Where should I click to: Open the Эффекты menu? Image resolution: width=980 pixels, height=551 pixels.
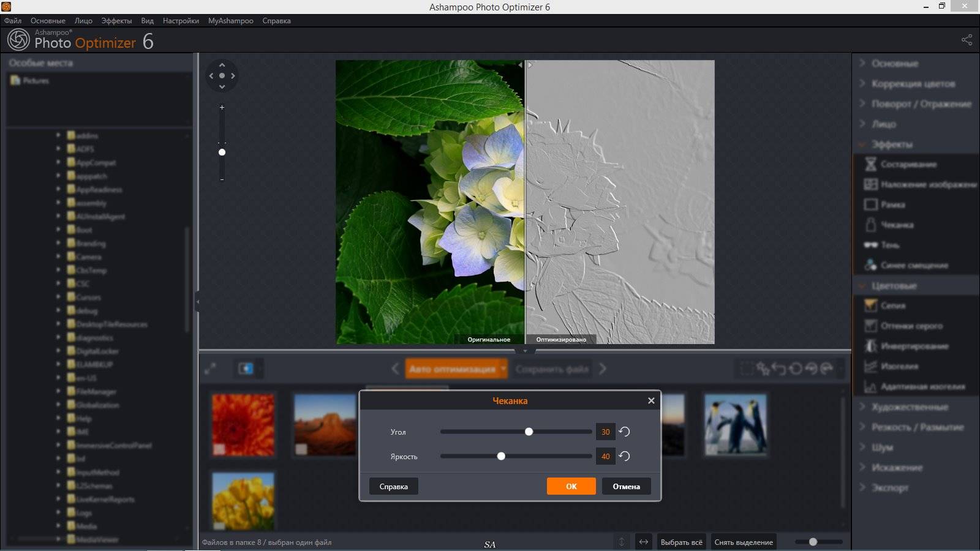pyautogui.click(x=116, y=21)
